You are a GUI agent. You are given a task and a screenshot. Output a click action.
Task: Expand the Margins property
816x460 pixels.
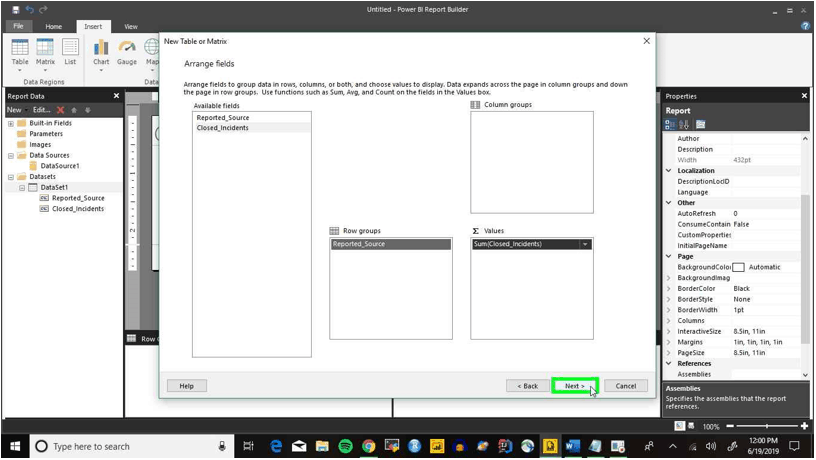click(669, 342)
